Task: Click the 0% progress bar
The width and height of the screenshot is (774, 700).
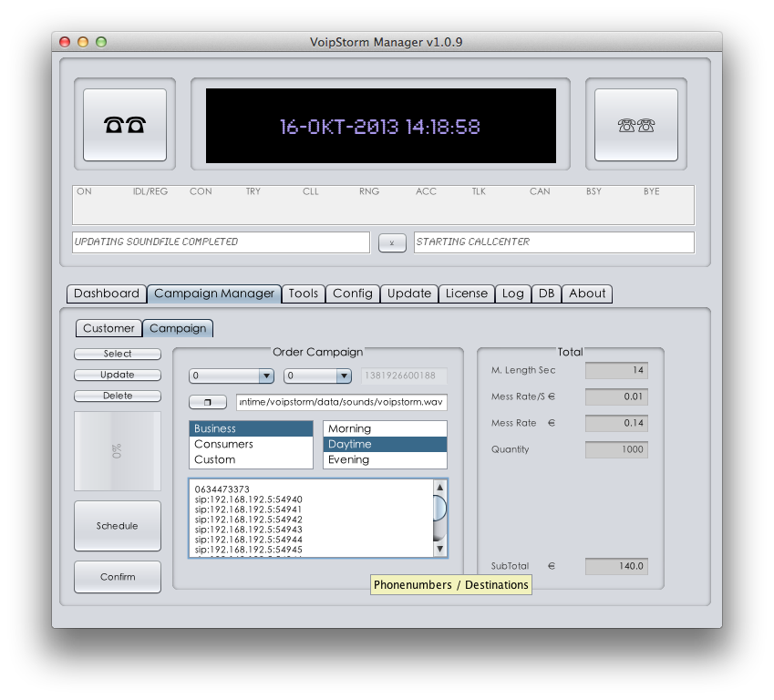Action: [x=118, y=451]
